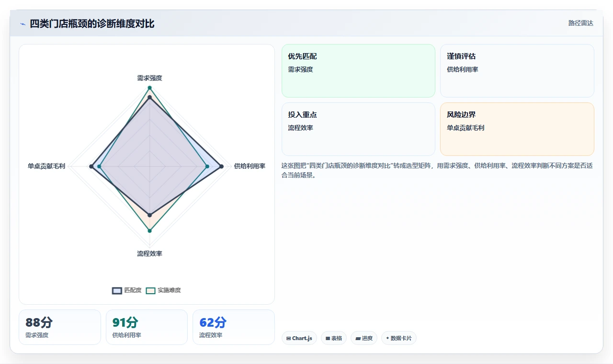Click 流程效率 text inside 投入重点 card
The image size is (613, 364).
(x=300, y=128)
